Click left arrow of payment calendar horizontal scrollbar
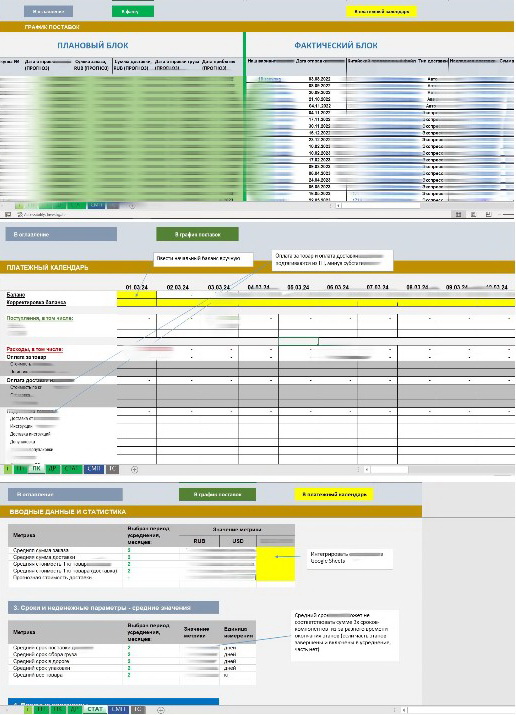 coord(367,469)
